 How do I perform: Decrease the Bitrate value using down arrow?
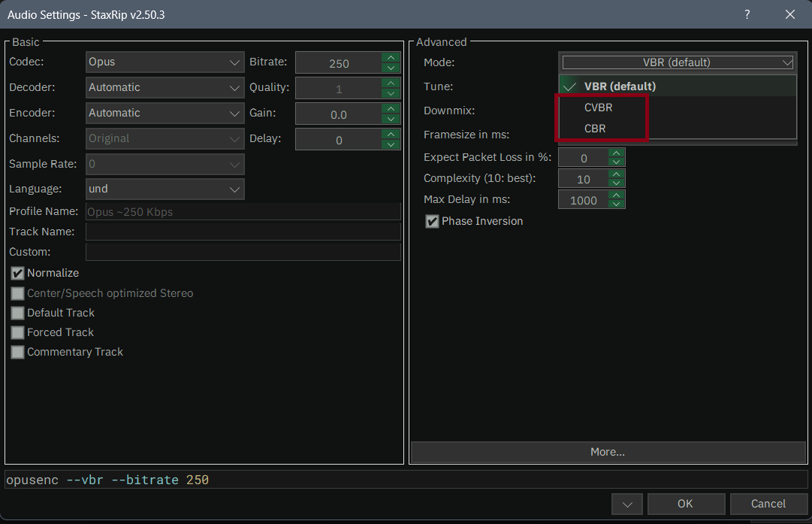click(391, 68)
